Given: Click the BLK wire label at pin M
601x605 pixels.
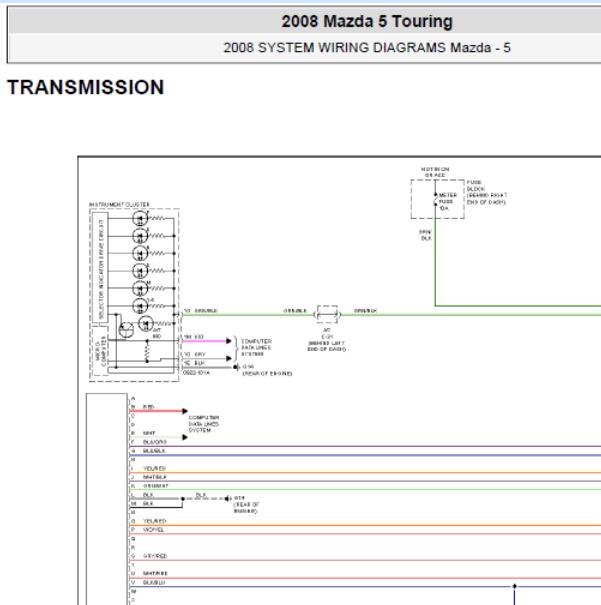Looking at the screenshot, I should (x=148, y=504).
